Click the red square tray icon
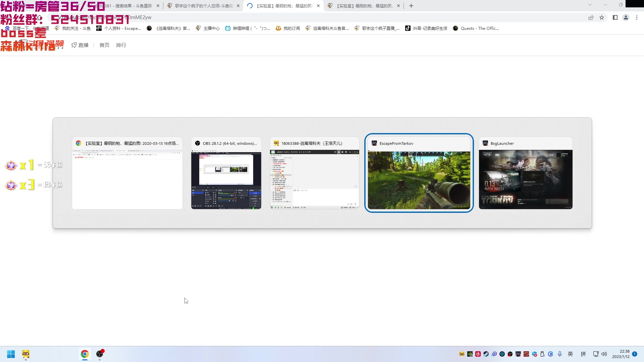This screenshot has height=362, width=644. coord(526,354)
